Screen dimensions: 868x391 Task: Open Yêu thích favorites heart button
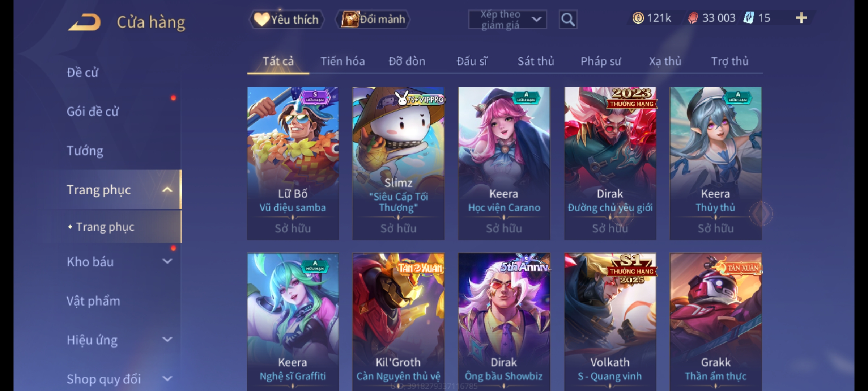286,20
